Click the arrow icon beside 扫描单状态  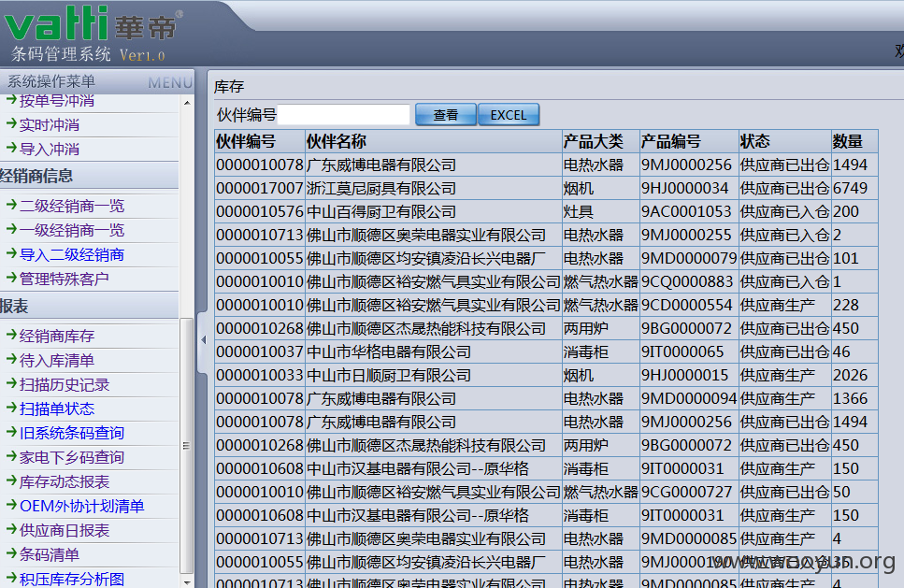[11, 407]
